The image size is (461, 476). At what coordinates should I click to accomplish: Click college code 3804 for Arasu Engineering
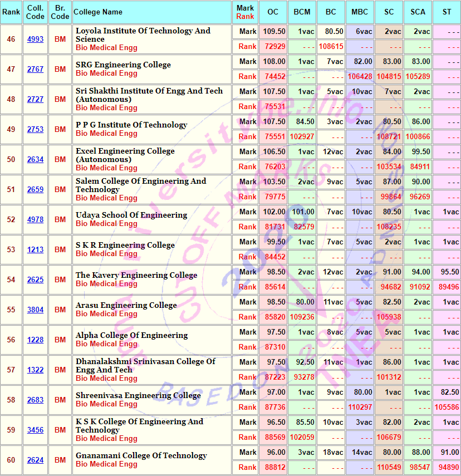[x=35, y=310]
